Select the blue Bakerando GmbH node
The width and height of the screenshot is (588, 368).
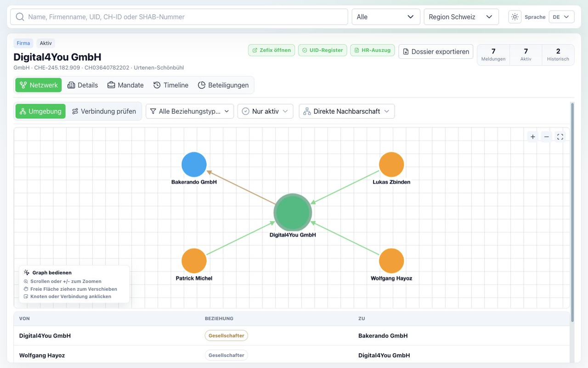pyautogui.click(x=194, y=164)
